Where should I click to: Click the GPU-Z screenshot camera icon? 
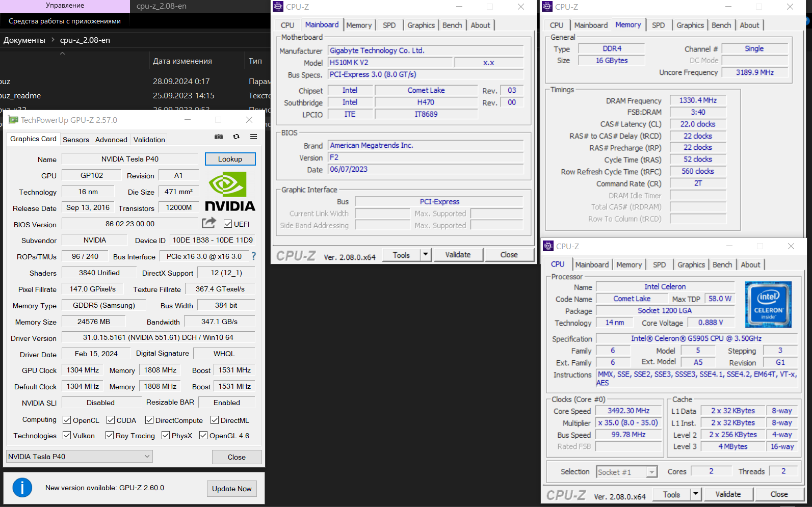[x=219, y=137]
